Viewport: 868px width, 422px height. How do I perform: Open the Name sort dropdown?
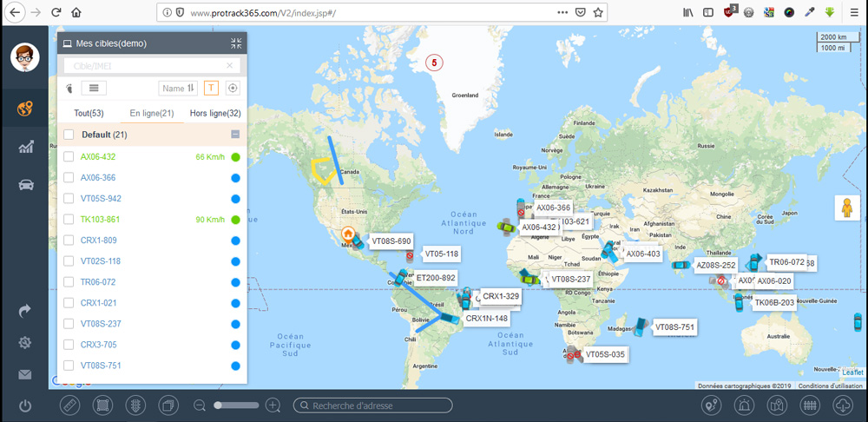click(x=178, y=88)
